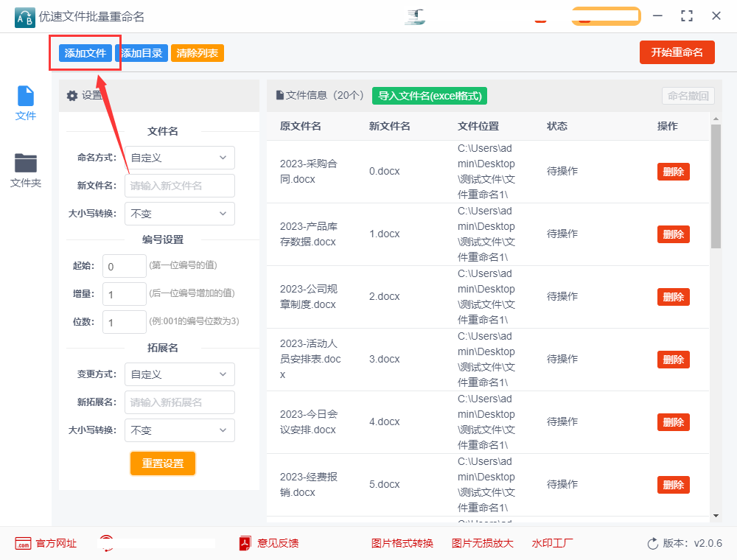Screen dimensions: 737x560
Task: Open the 官方网址 link
Action: 56,544
